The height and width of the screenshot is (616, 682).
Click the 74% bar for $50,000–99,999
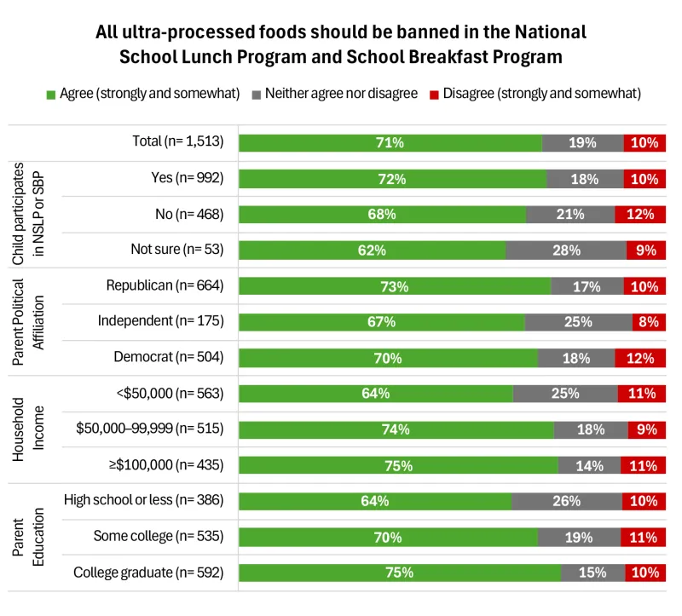tap(396, 429)
